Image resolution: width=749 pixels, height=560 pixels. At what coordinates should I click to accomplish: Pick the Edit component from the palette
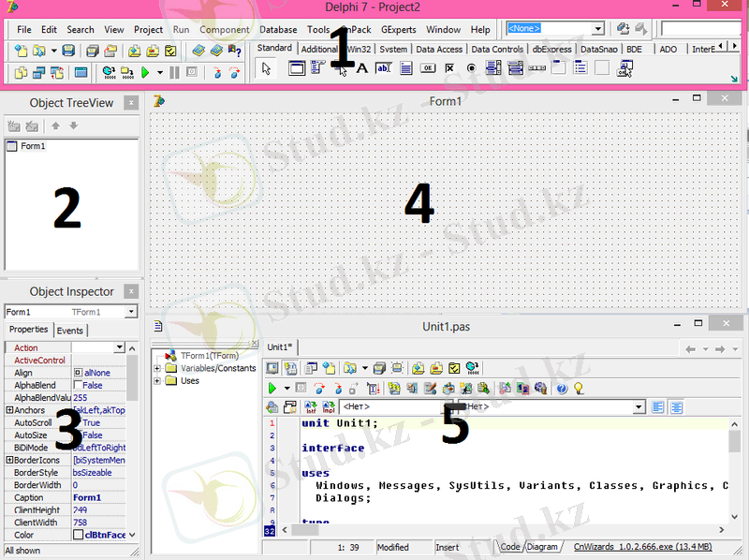(x=383, y=68)
